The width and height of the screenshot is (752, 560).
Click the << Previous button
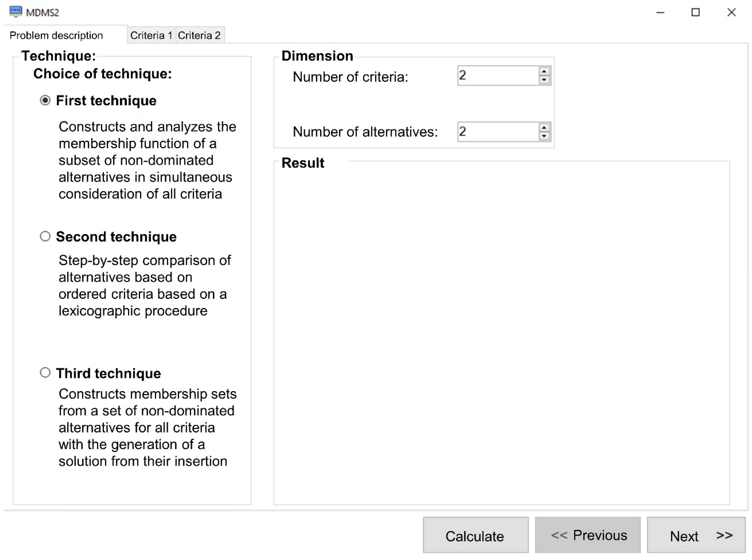(588, 535)
